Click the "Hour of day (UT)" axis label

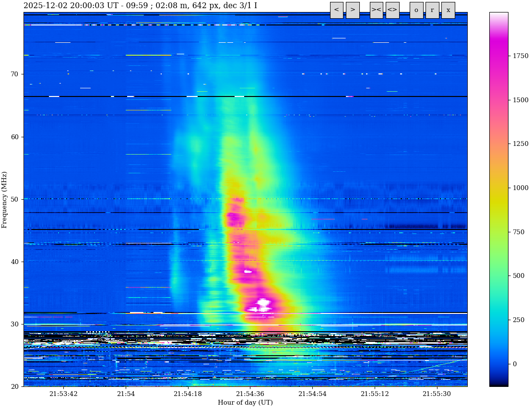click(245, 403)
